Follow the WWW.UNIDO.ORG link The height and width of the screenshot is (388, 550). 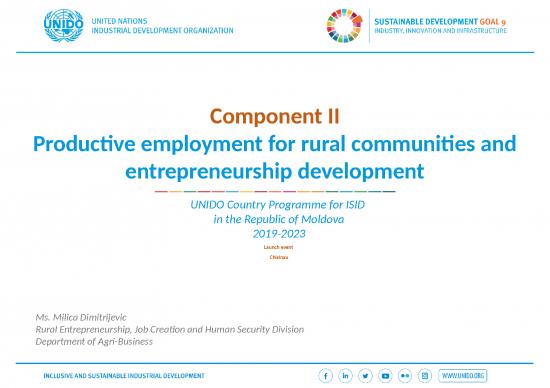tap(463, 376)
